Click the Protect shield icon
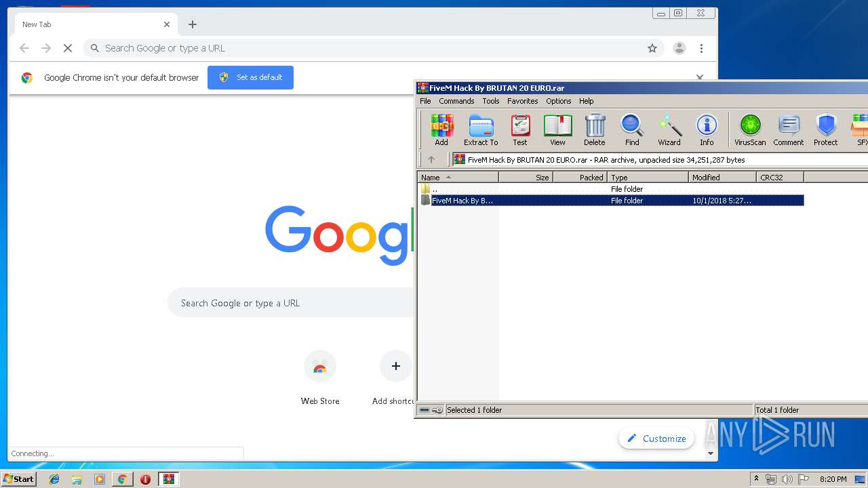This screenshot has width=868, height=488. [x=826, y=129]
